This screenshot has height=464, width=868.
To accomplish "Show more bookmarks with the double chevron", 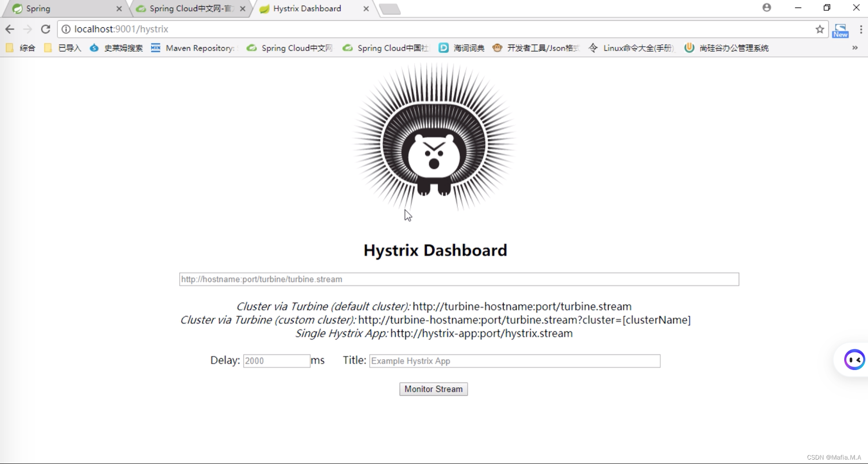I will [x=855, y=48].
